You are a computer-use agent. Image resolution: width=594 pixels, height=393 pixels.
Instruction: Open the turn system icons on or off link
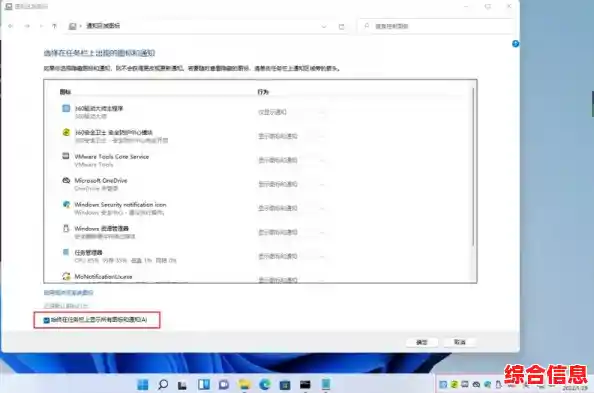[69, 293]
